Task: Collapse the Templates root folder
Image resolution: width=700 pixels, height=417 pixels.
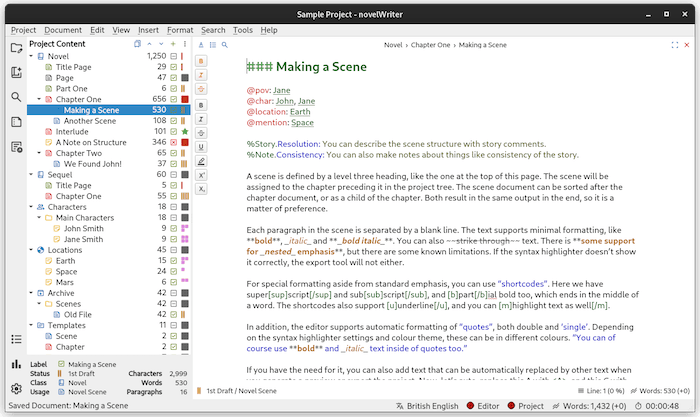Action: tap(31, 325)
